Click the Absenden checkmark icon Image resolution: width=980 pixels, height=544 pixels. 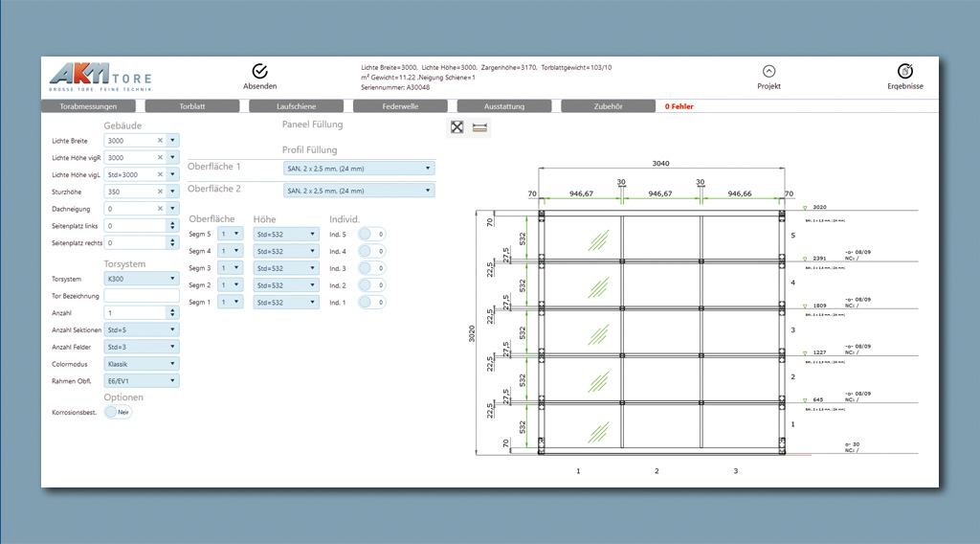coord(259,72)
